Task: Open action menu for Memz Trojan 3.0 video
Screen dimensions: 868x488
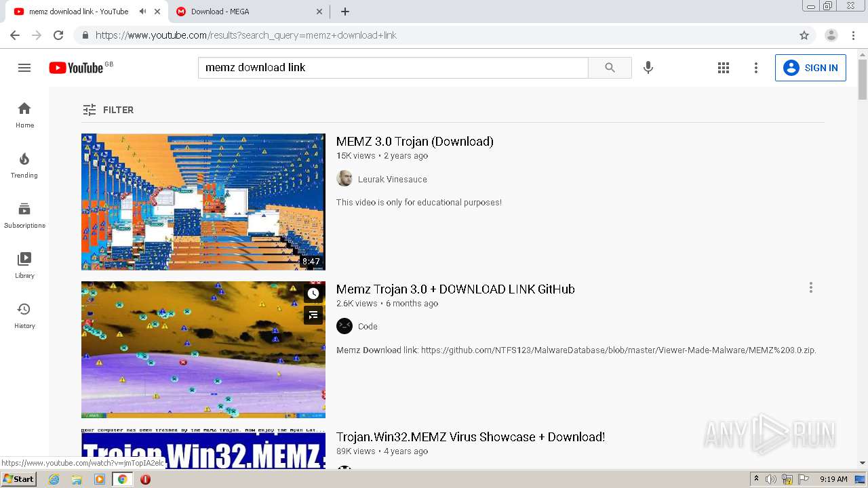Action: point(810,288)
